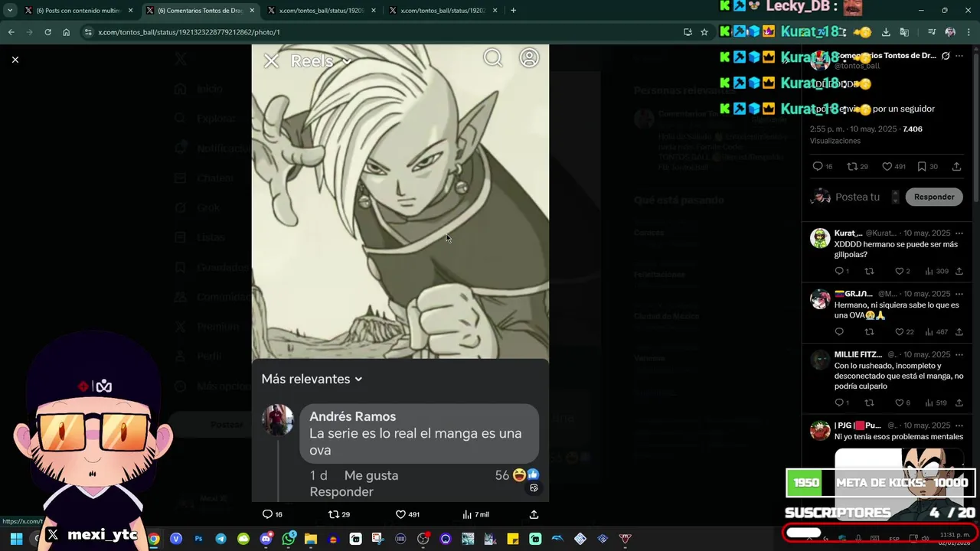This screenshot has width=980, height=551.
Task: Share icon beside the bookmark count
Action: pos(956,167)
